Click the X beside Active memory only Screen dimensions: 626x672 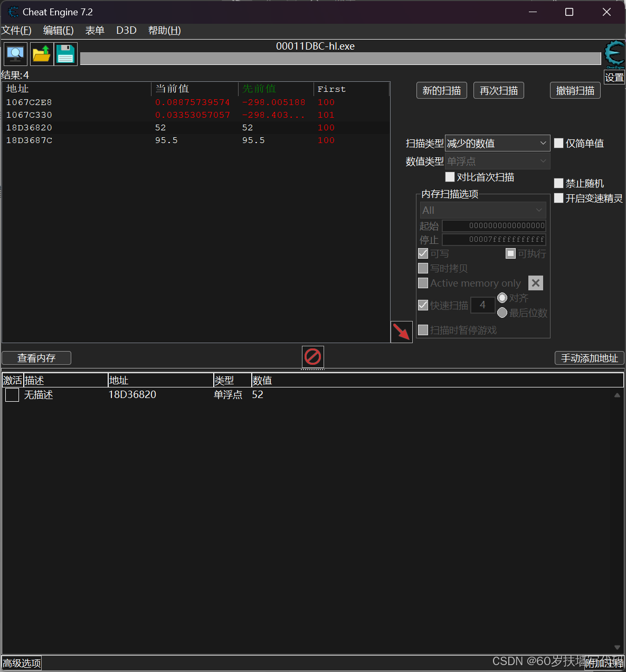coord(536,283)
